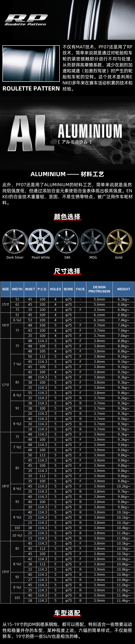135x644 pixels.
Task: Click the HOLES column header
Action: 56,289
